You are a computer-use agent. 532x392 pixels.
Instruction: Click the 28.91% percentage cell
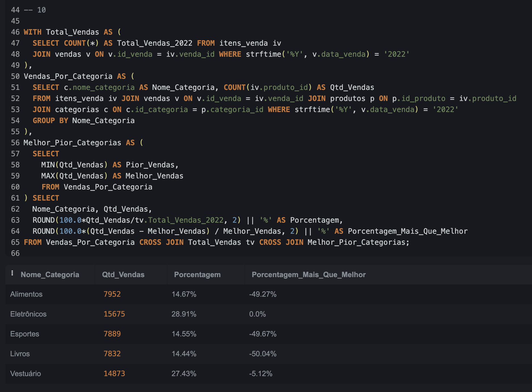[184, 314]
